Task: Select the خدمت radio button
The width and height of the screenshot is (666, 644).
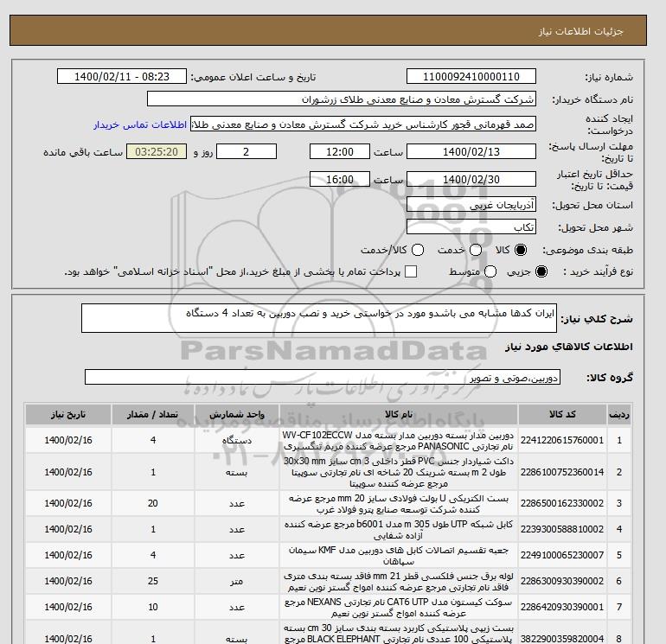Action: (x=476, y=250)
